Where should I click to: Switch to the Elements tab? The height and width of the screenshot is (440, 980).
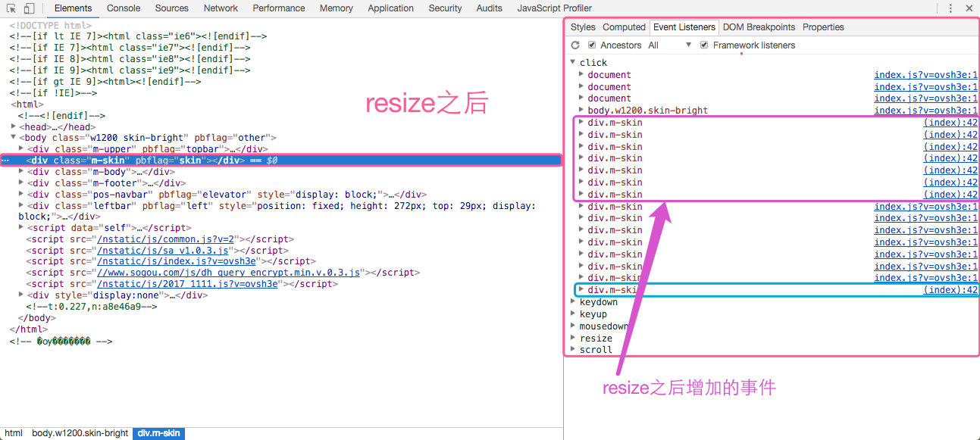click(73, 8)
